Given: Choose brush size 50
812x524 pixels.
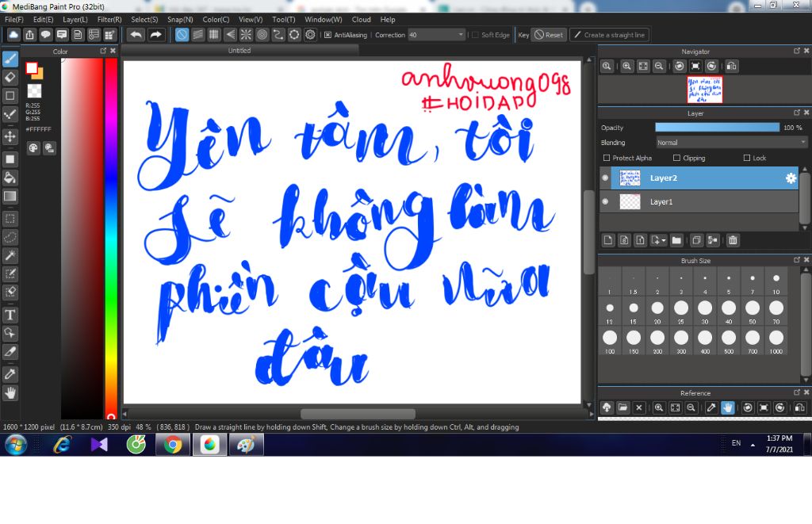Looking at the screenshot, I should click(x=753, y=312).
